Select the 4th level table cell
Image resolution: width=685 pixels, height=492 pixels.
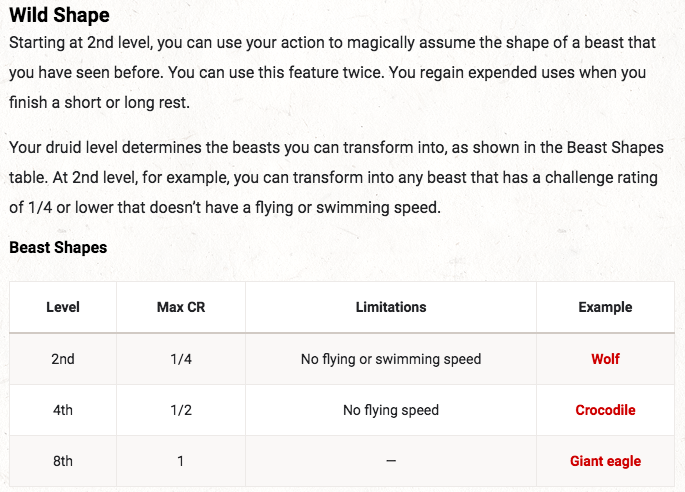coord(63,410)
